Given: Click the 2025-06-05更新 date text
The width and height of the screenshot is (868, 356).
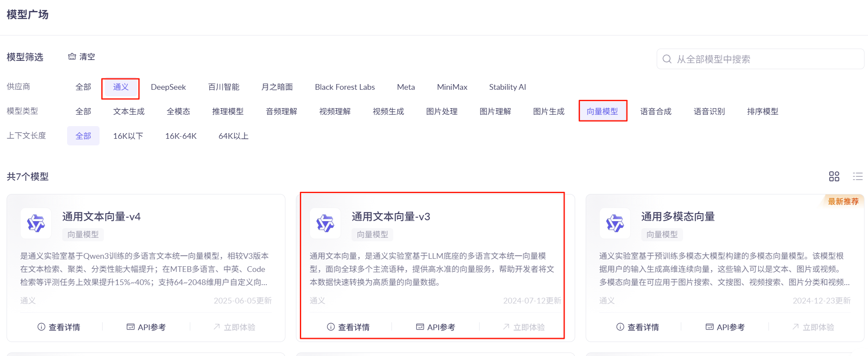Looking at the screenshot, I should [243, 300].
